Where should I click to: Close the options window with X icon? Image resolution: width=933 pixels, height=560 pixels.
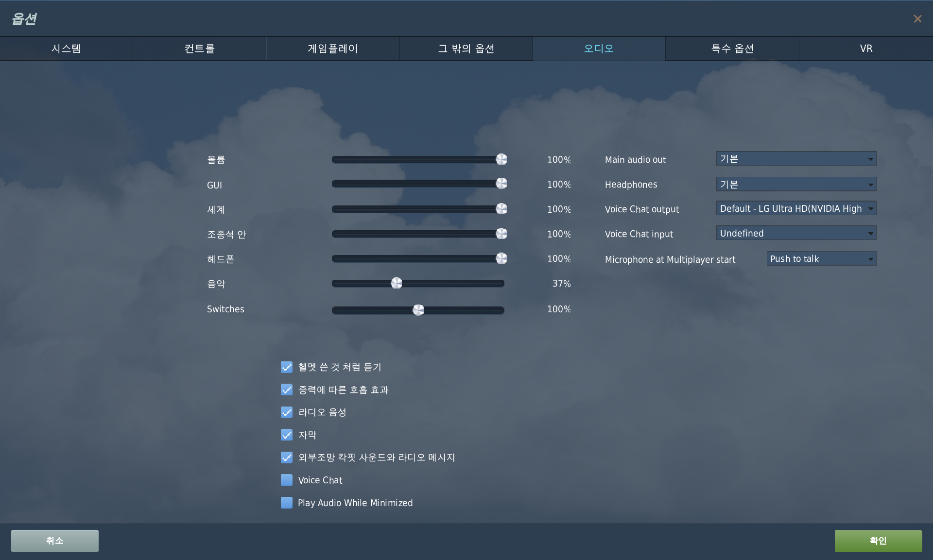[x=917, y=19]
